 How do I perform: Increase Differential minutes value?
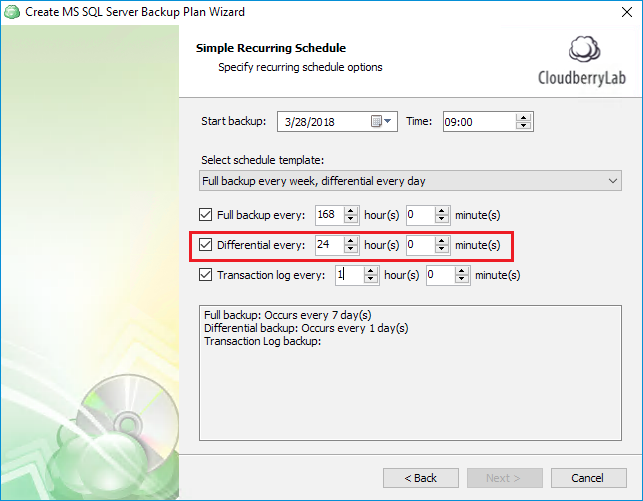(442, 241)
